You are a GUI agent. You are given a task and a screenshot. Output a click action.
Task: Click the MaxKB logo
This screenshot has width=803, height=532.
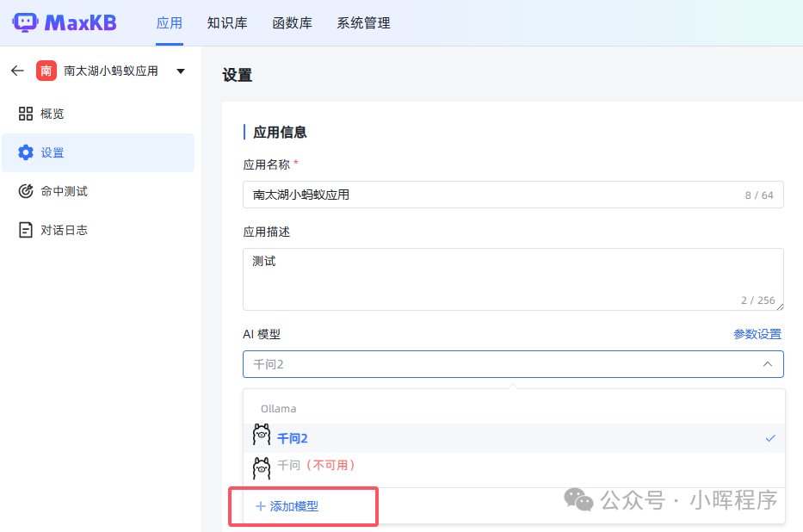[x=65, y=22]
